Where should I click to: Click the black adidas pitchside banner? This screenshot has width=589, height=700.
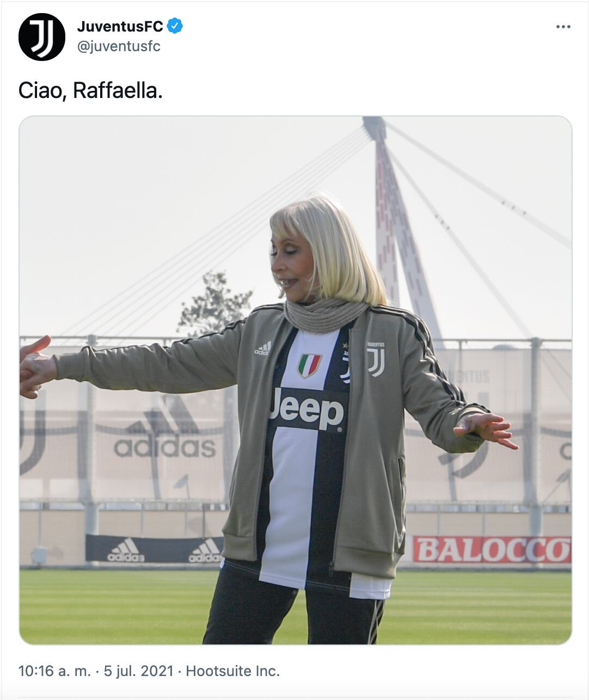click(154, 549)
